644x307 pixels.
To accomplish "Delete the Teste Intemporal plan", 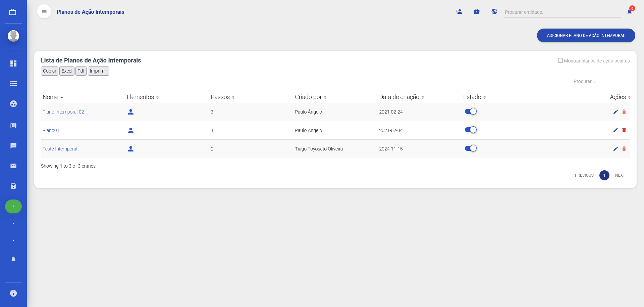I will [624, 149].
